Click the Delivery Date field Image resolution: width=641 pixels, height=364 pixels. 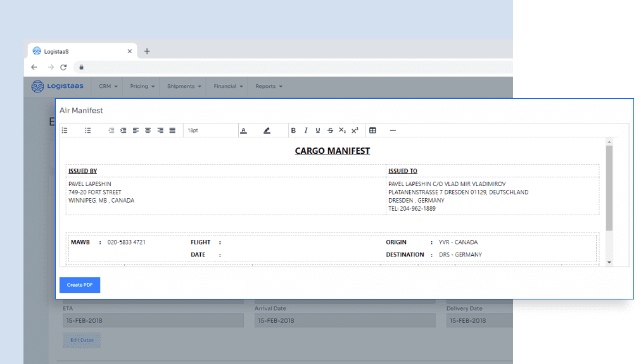(479, 321)
